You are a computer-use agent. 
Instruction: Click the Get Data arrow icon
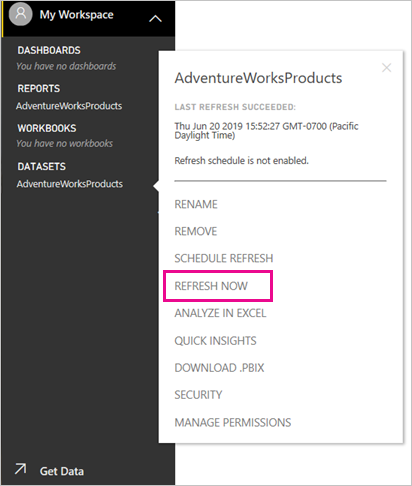point(21,469)
